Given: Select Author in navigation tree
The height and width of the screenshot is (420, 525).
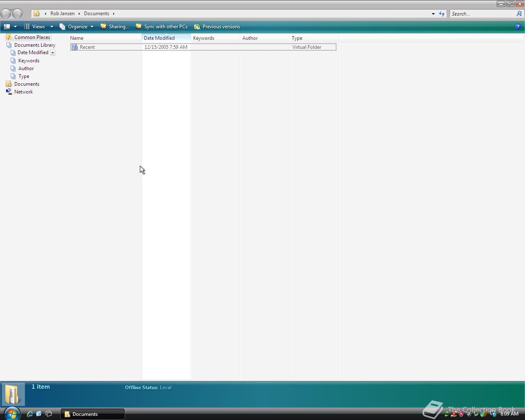Looking at the screenshot, I should pos(26,68).
